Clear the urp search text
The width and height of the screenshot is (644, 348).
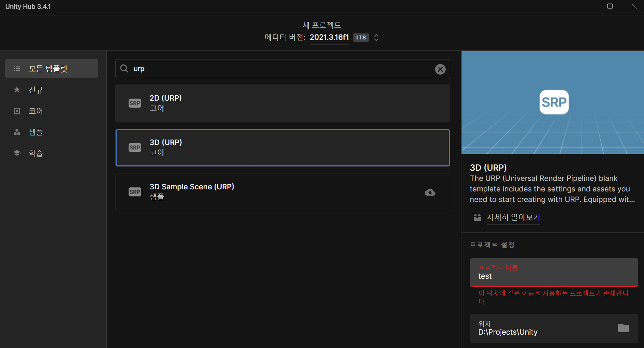440,69
